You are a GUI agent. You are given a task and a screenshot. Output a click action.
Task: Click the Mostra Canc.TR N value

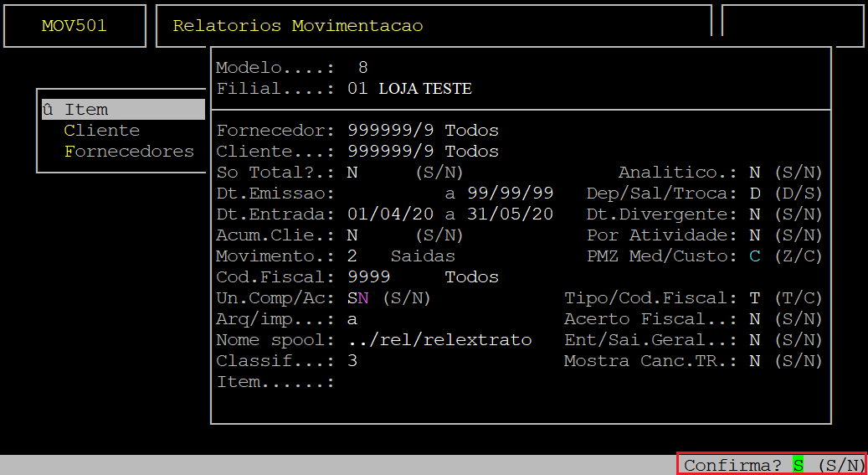coord(754,361)
